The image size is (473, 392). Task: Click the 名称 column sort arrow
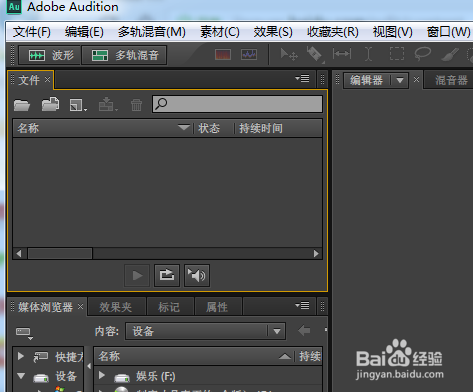[x=183, y=127]
